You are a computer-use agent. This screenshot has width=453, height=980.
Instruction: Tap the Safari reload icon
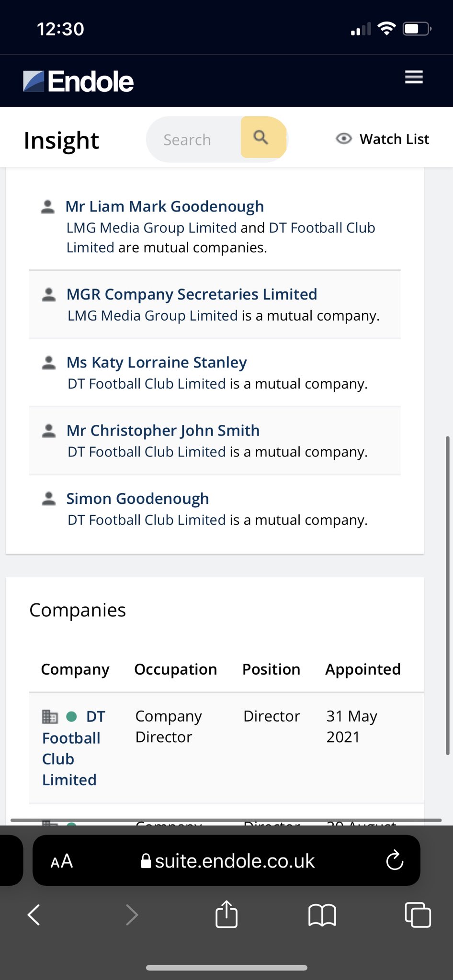(x=395, y=860)
